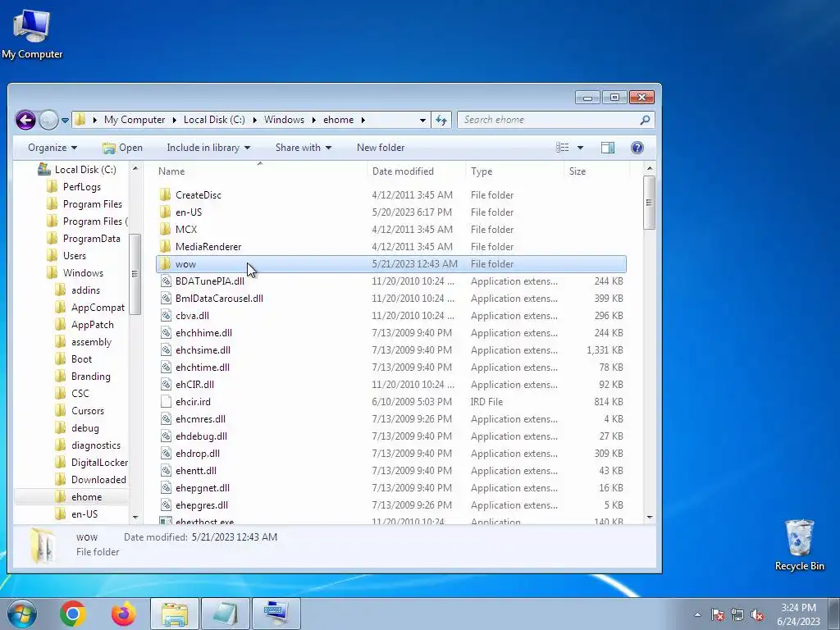This screenshot has width=840, height=630.
Task: Click the file list scrollbar down arrow
Action: pos(650,518)
